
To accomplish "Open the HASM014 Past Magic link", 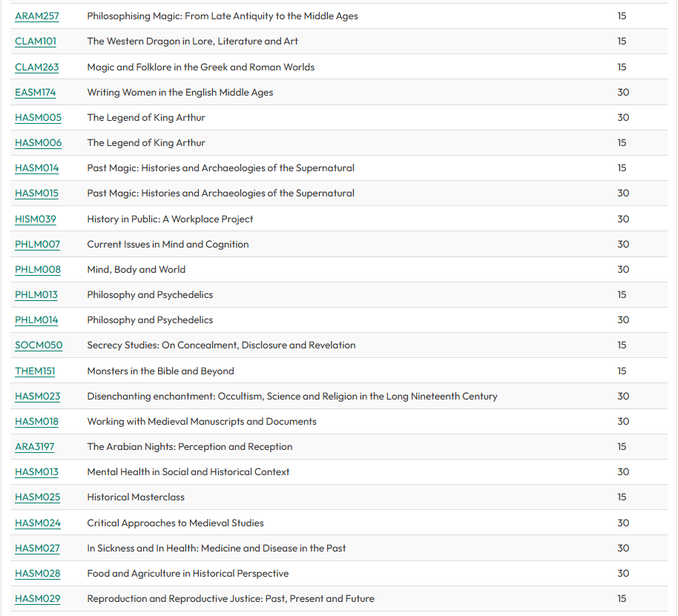I will pyautogui.click(x=37, y=168).
